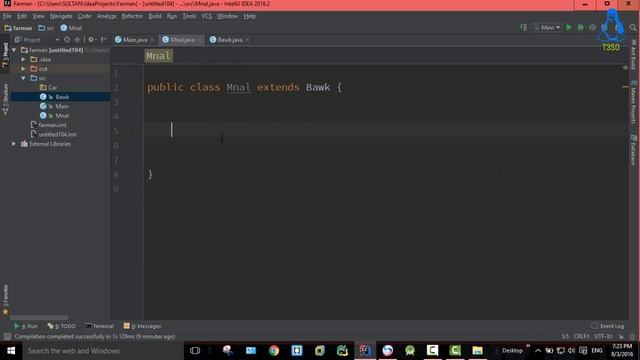Close the Mnal.java tab
The height and width of the screenshot is (360, 640).
[x=200, y=40]
